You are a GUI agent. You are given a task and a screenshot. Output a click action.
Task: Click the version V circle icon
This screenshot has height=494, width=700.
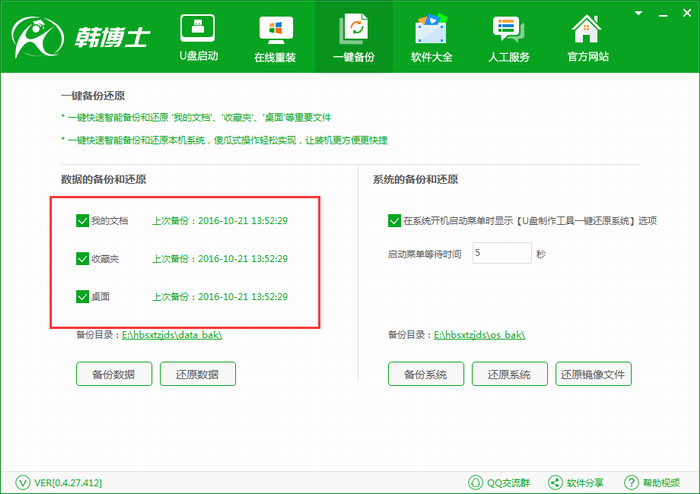click(x=23, y=482)
